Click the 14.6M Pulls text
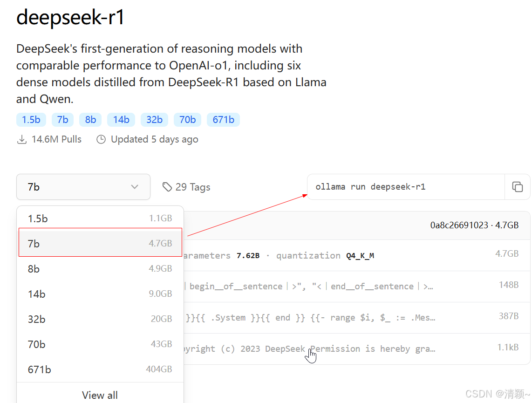 [56, 139]
